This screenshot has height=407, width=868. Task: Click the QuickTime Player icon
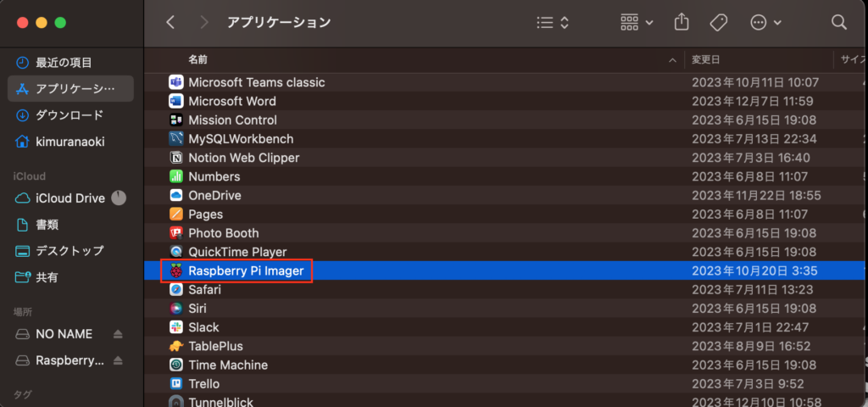pos(176,252)
